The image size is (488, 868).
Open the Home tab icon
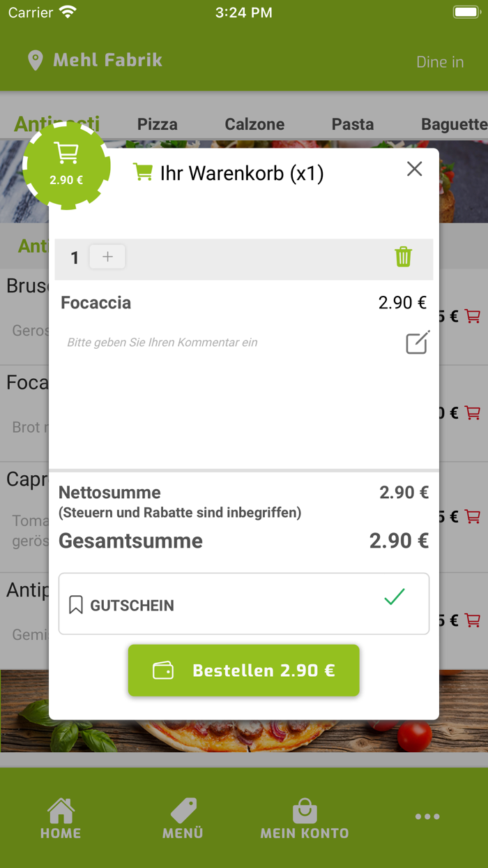pyautogui.click(x=61, y=811)
